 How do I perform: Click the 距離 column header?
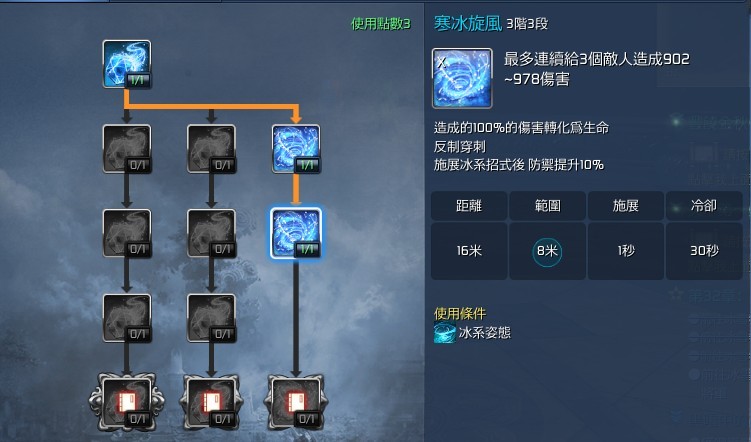pyautogui.click(x=469, y=206)
